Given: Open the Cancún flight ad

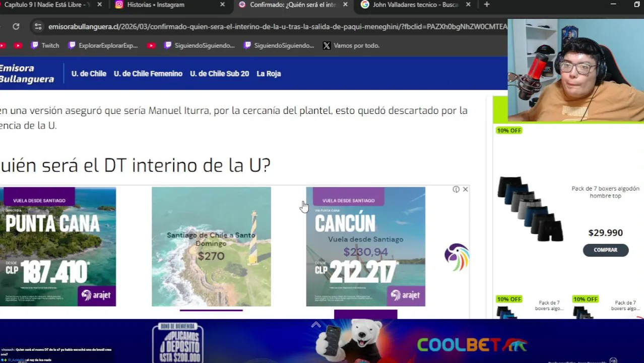Looking at the screenshot, I should tap(365, 247).
